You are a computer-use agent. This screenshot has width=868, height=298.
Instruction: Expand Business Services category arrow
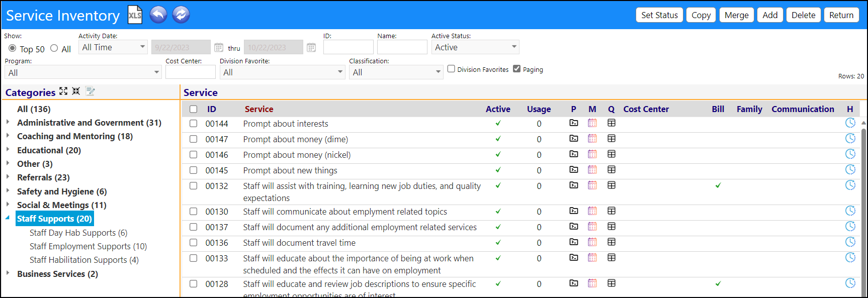click(x=8, y=273)
